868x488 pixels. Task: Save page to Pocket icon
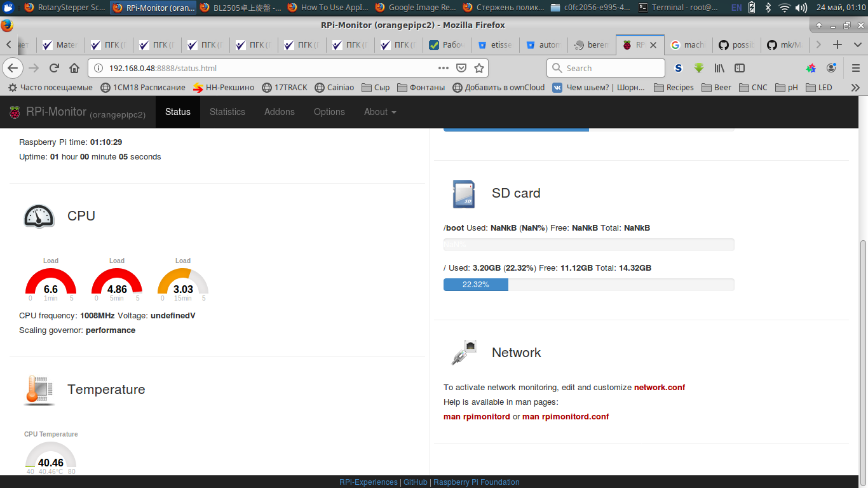[462, 68]
